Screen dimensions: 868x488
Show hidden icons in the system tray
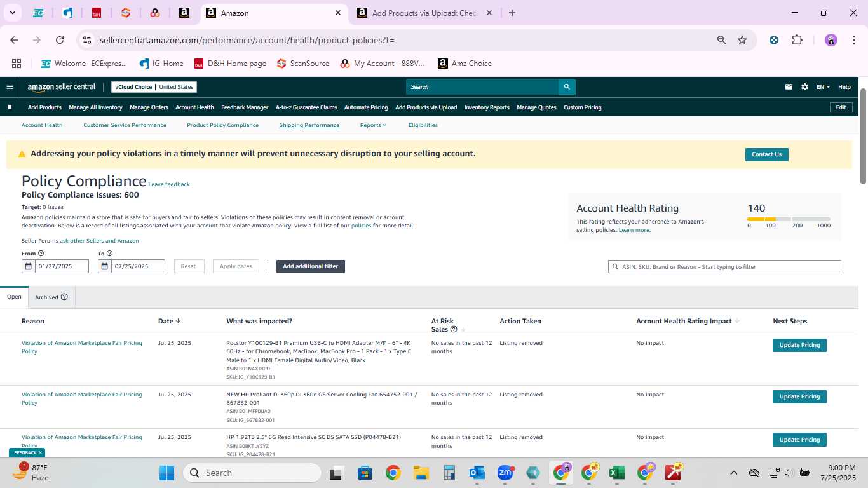(x=734, y=473)
